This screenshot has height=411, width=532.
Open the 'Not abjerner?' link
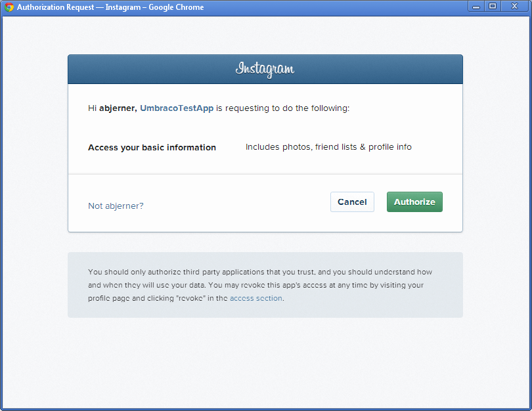pos(116,206)
